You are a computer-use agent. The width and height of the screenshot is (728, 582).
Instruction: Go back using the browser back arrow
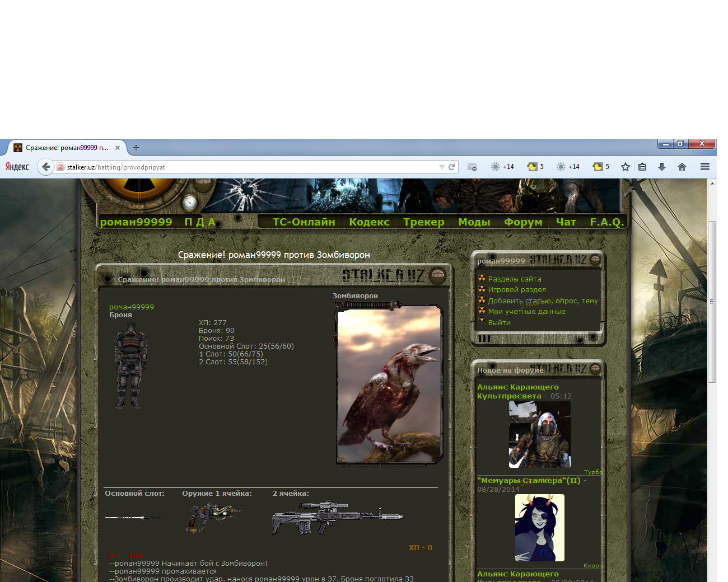point(46,167)
